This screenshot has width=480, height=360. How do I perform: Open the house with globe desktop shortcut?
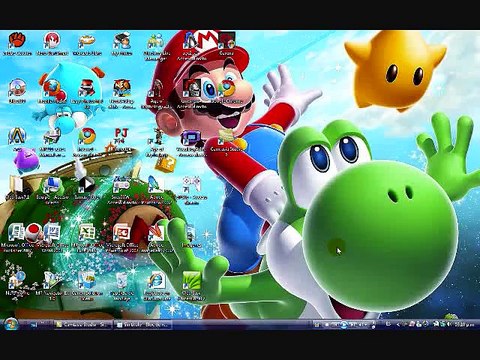tap(17, 280)
